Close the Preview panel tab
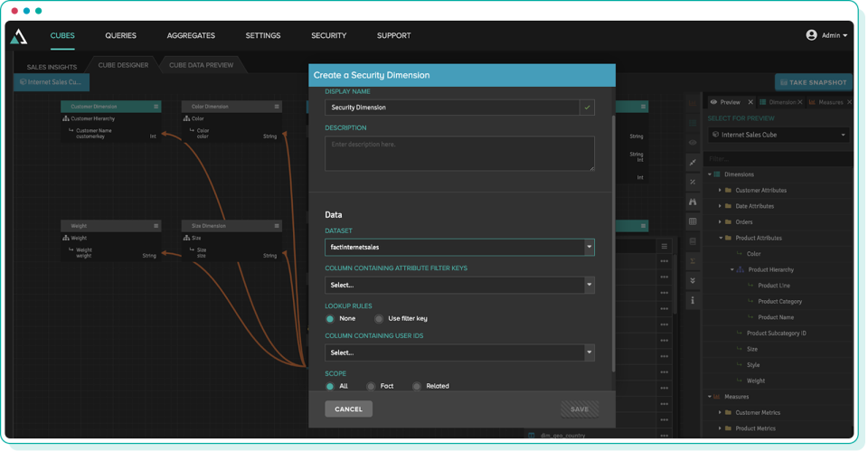868x451 pixels. coord(750,102)
